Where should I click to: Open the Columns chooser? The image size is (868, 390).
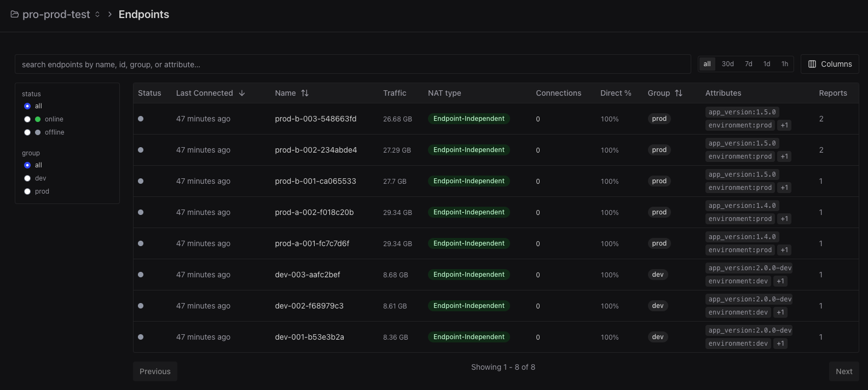(x=830, y=64)
